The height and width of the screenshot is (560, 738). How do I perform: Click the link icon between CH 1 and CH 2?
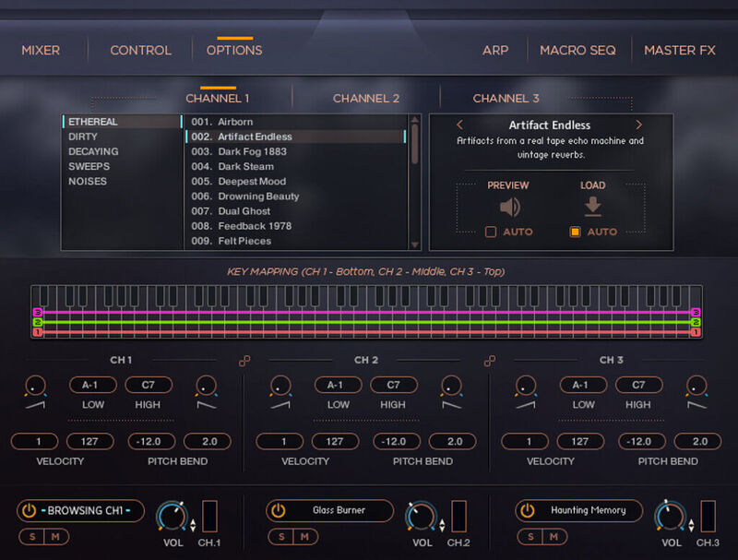(244, 361)
